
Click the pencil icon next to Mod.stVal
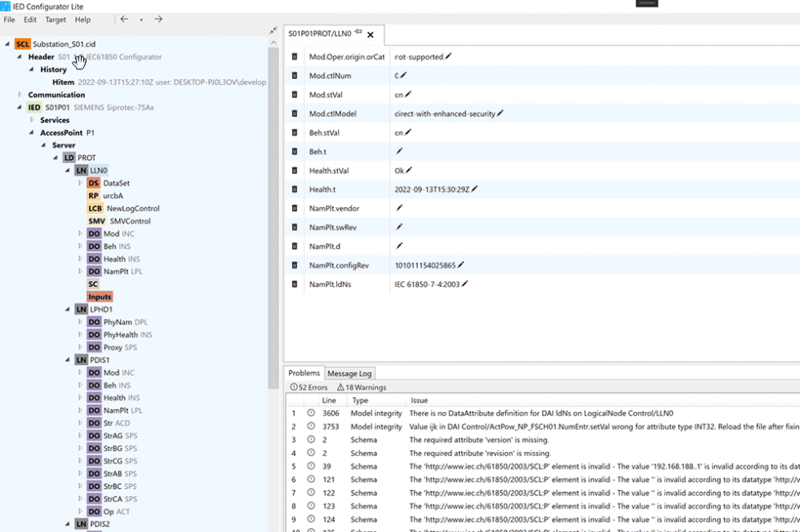(x=408, y=94)
